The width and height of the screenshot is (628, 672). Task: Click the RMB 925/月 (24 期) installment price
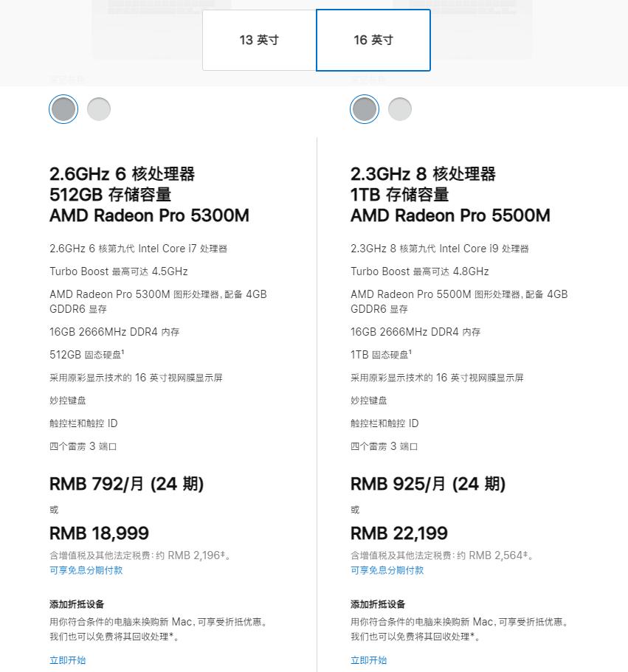coord(428,484)
